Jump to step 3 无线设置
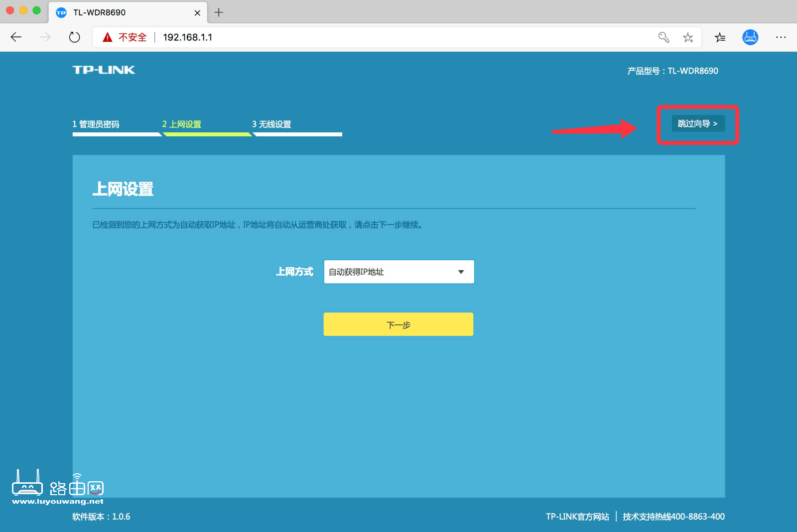 point(271,124)
